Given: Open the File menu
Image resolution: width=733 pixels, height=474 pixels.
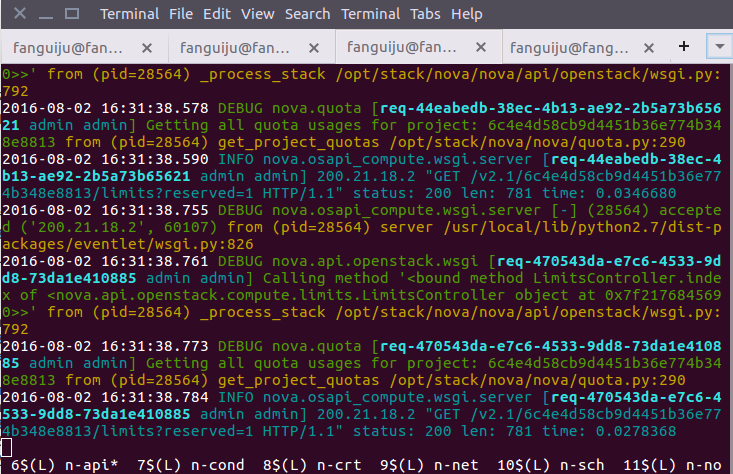Looking at the screenshot, I should [181, 14].
